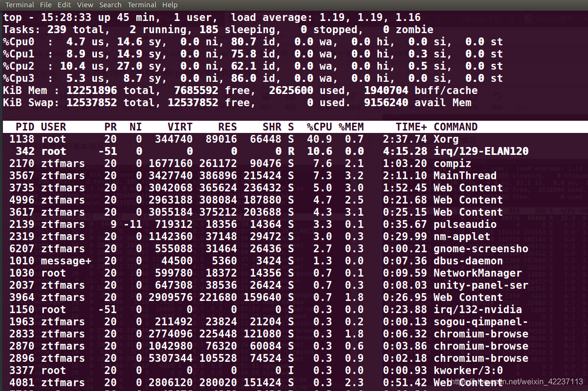Click the -11 nice value of pulseaudio
Screen dimensions: 588x391
(133, 224)
